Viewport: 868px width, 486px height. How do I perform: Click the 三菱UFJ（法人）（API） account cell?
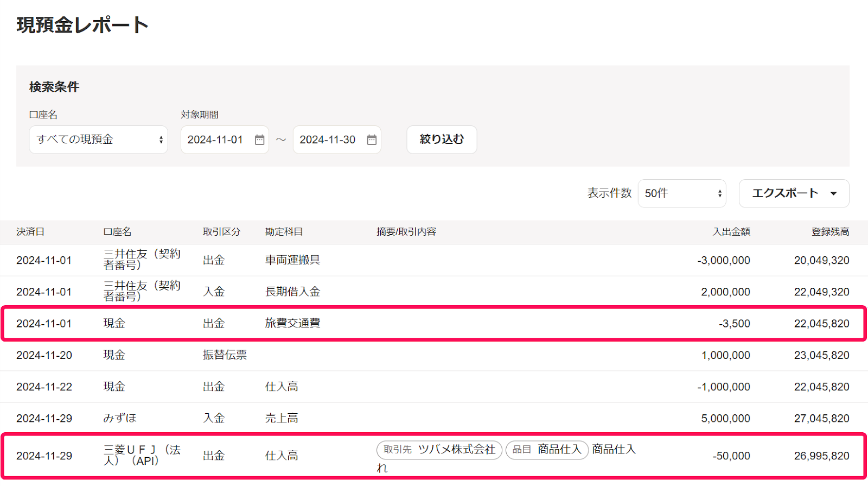[142, 455]
